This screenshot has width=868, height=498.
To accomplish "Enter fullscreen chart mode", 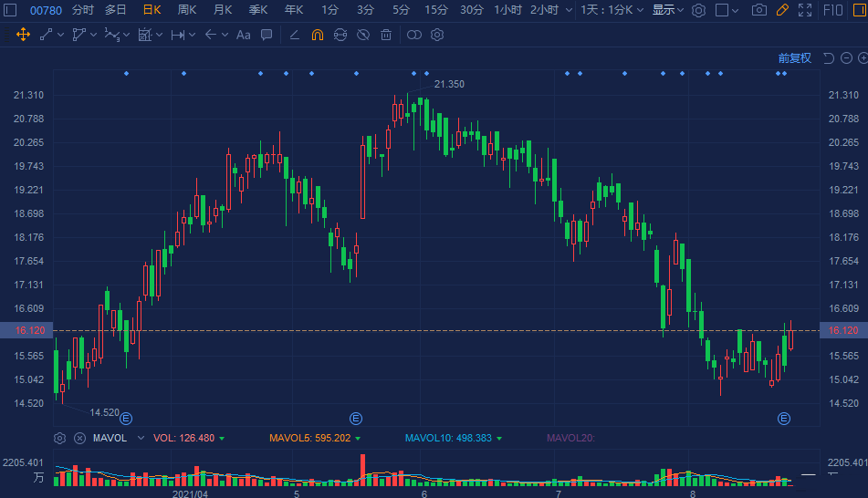I will 805,10.
